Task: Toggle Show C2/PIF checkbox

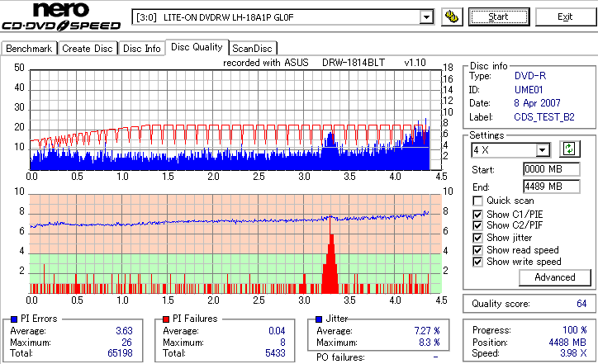Action: pyautogui.click(x=477, y=225)
